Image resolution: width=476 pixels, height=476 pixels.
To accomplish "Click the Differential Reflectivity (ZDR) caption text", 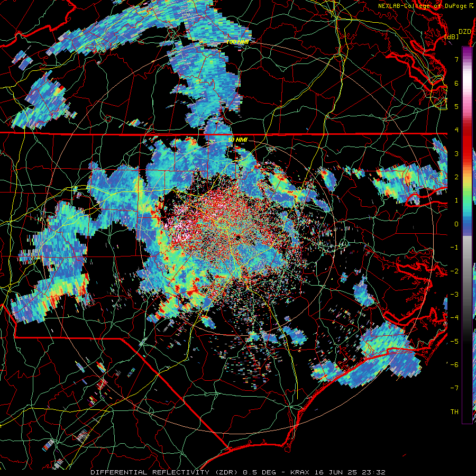I will 166,472.
